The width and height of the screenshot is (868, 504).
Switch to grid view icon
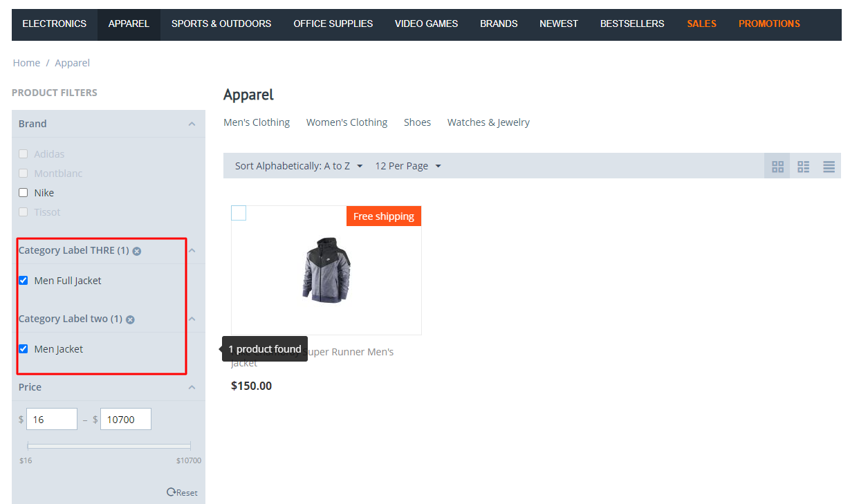tap(777, 167)
